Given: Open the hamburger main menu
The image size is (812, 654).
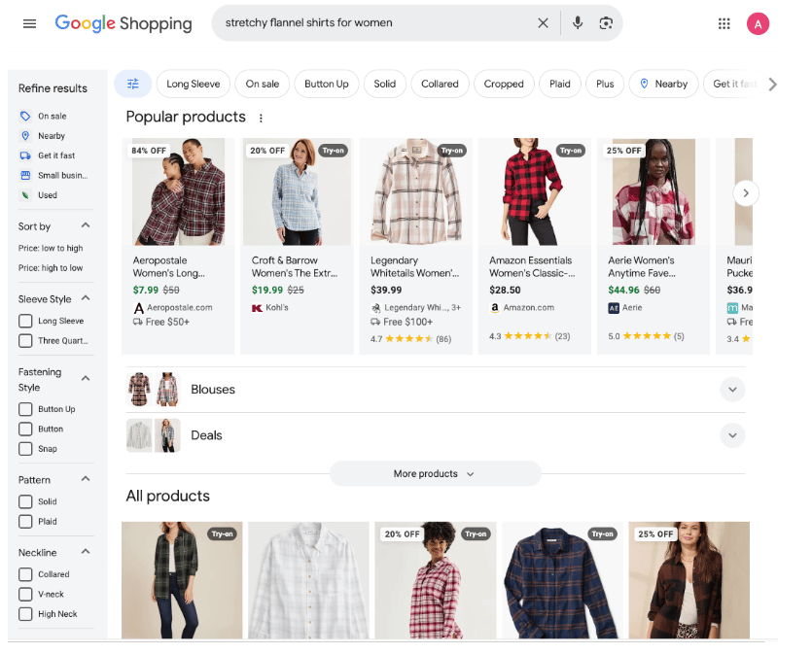Looking at the screenshot, I should (29, 23).
